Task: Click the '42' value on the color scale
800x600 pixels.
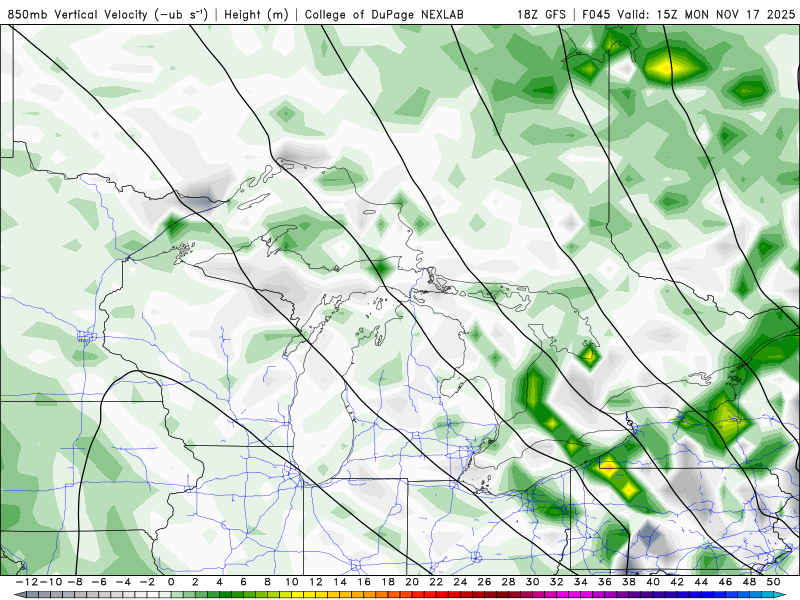Action: pos(677,582)
